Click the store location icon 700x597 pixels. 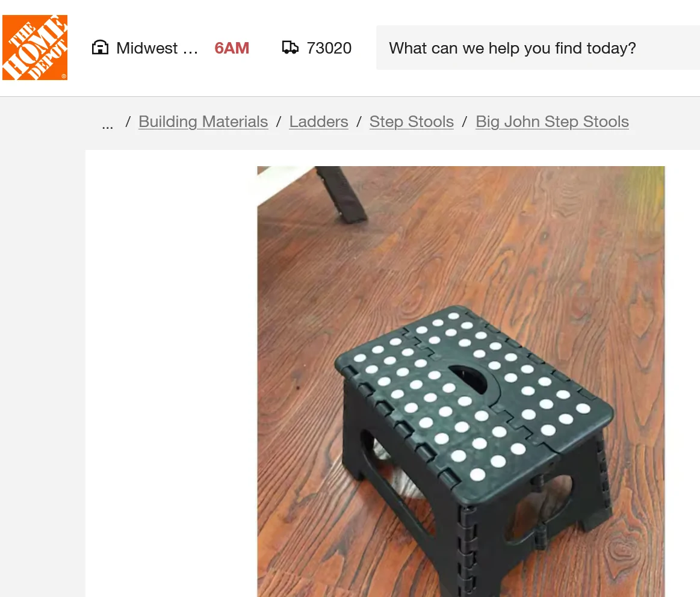pyautogui.click(x=100, y=48)
